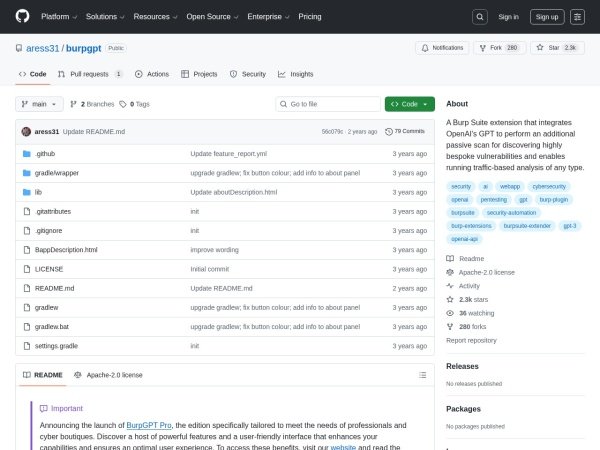600x450 pixels.
Task: Open the Packages section heading
Action: (463, 409)
